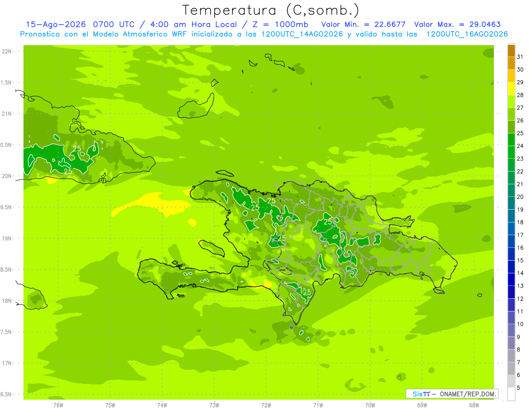Click the dark blue segment between 12 and 13
This screenshot has width=532, height=411.
click(511, 292)
